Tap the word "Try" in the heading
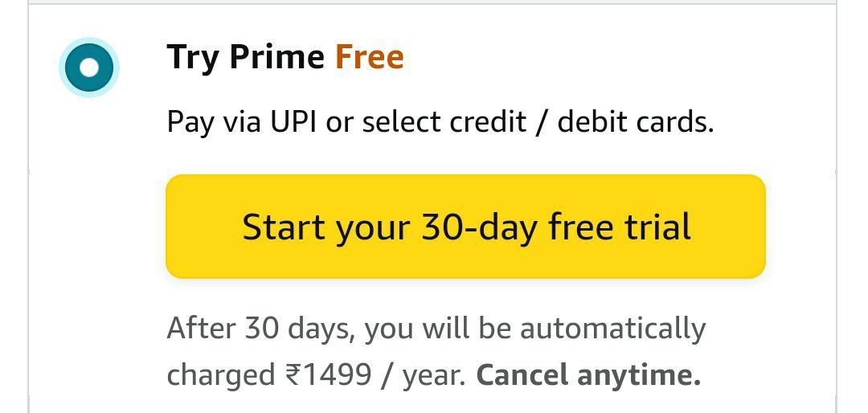 pyautogui.click(x=193, y=58)
